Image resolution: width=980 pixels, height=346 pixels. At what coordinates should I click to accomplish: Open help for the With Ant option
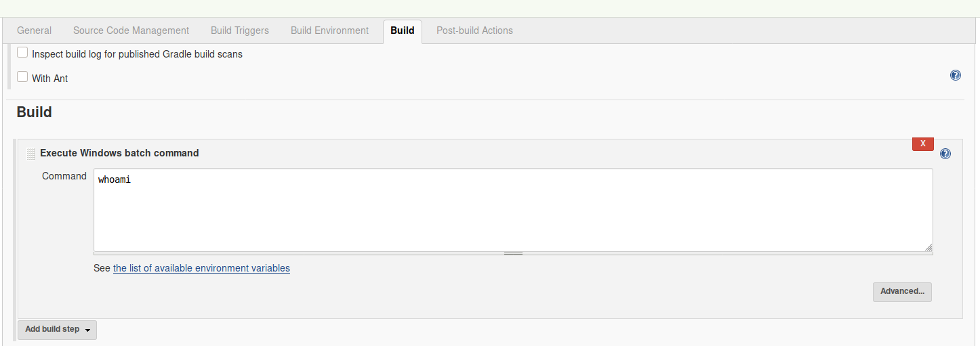(x=956, y=75)
